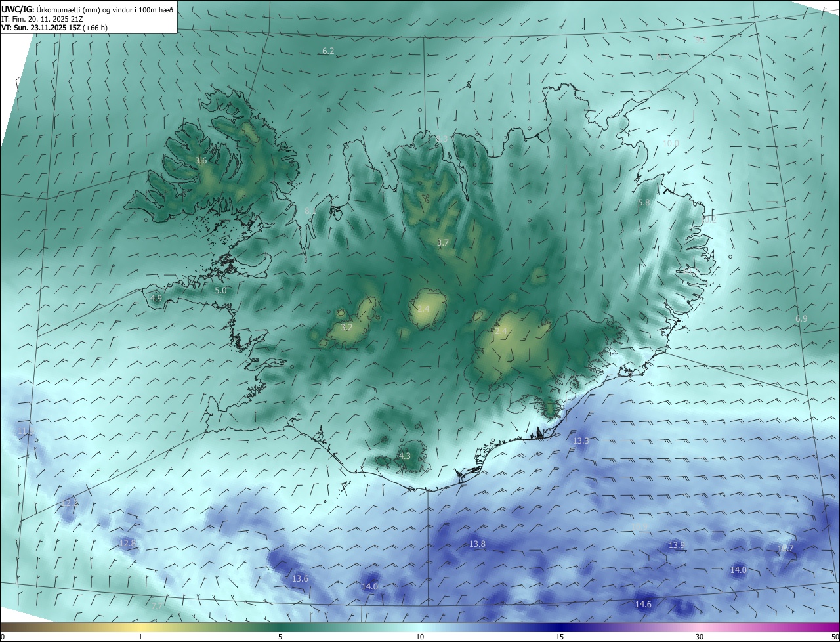
Task: Click the 14.7 map value
Action: click(786, 548)
